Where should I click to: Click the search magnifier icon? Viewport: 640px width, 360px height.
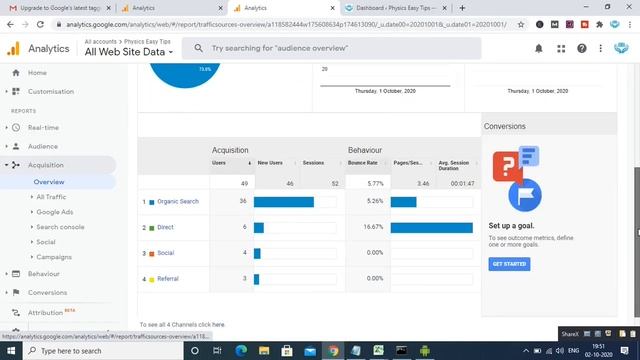click(x=198, y=48)
